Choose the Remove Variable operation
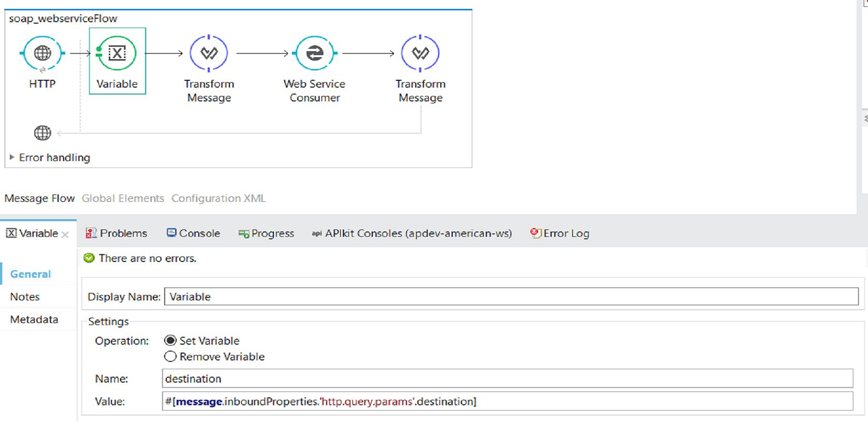The width and height of the screenshot is (868, 421). 170,357
